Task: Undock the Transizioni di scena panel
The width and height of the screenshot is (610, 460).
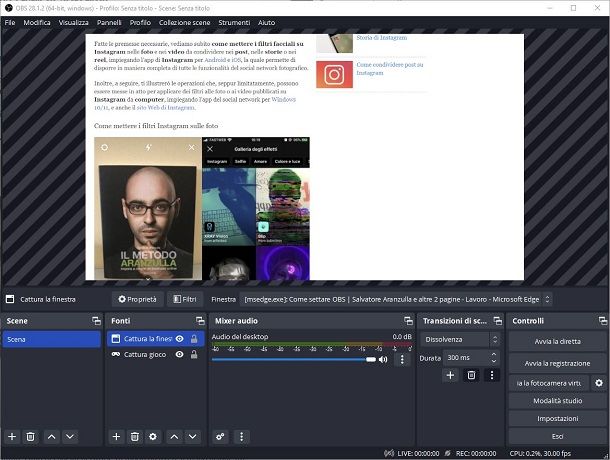Action: pos(498,321)
